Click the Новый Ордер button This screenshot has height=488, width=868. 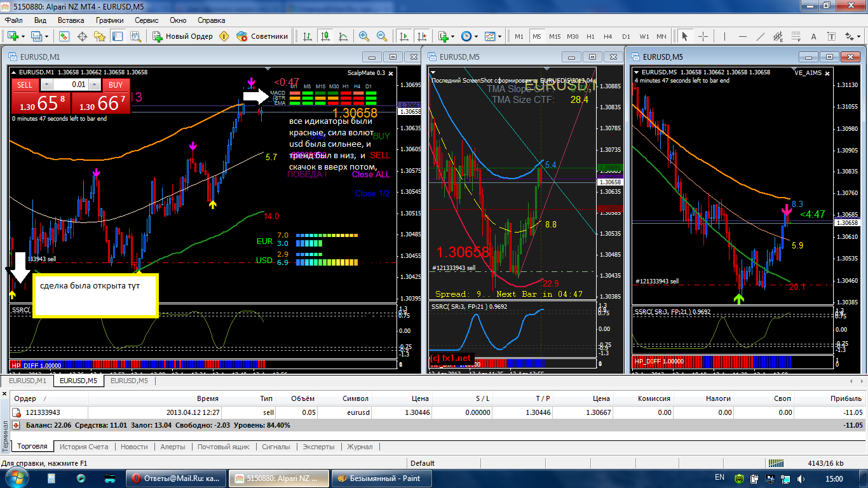click(x=182, y=36)
